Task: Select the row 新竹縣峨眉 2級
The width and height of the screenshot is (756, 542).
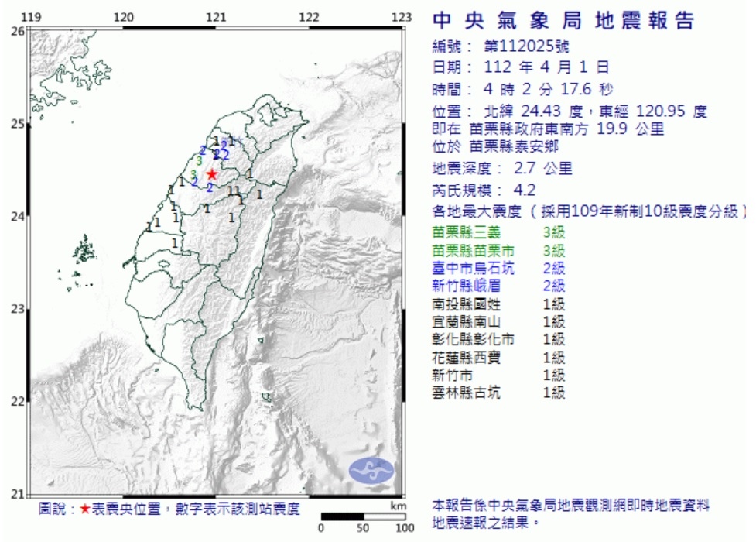Action: point(498,286)
